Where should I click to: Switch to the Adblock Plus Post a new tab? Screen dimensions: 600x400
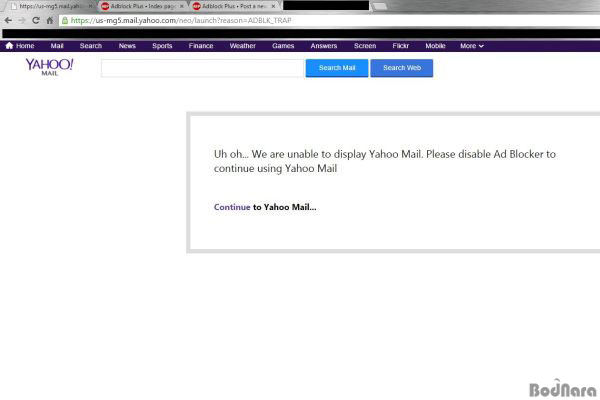234,7
